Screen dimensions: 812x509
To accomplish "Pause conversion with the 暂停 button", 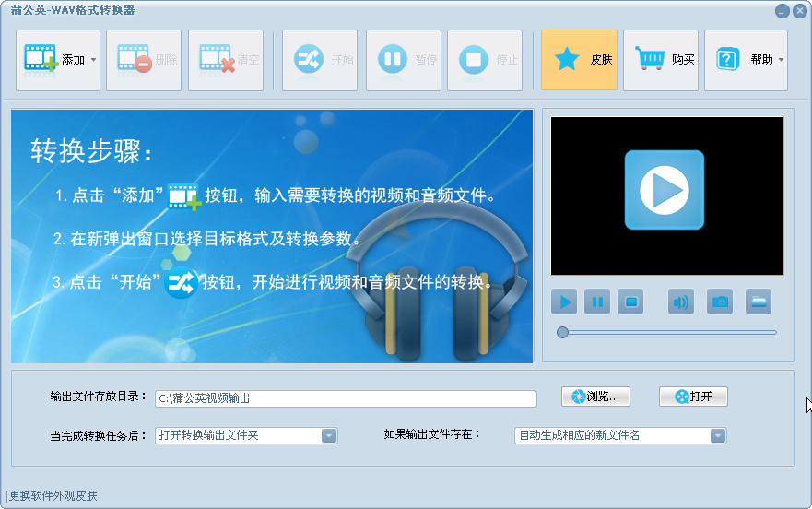I will click(404, 60).
